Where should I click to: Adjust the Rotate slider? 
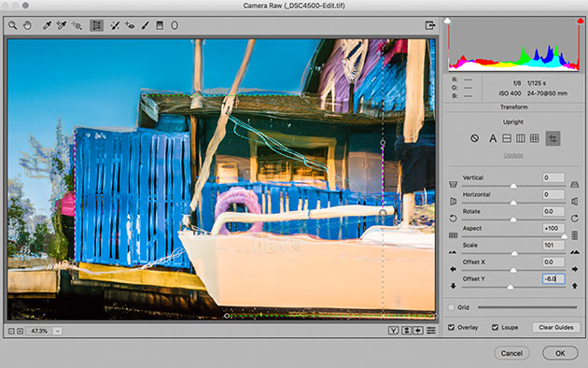[x=513, y=219]
